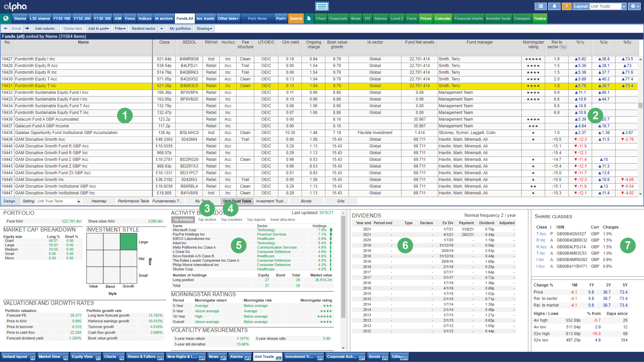Open the Add to port dropdown

point(99,29)
